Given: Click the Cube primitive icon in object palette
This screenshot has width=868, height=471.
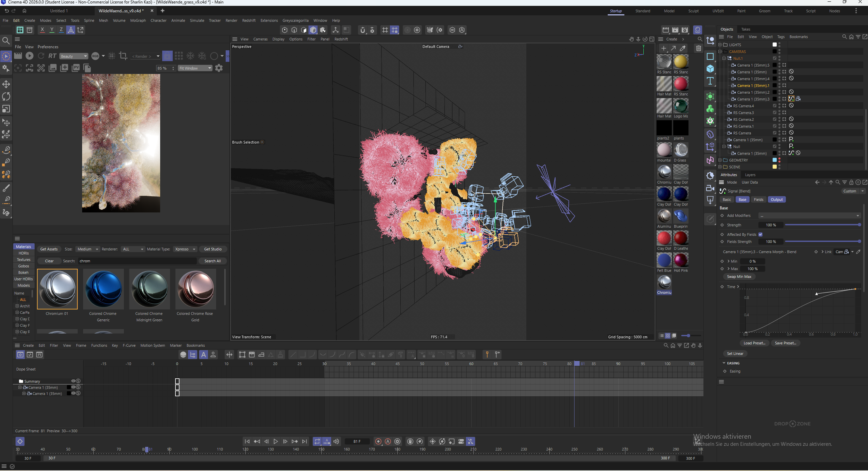Looking at the screenshot, I should [710, 69].
